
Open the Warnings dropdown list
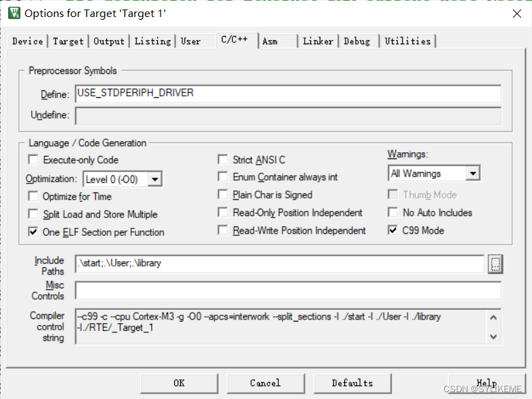[473, 173]
